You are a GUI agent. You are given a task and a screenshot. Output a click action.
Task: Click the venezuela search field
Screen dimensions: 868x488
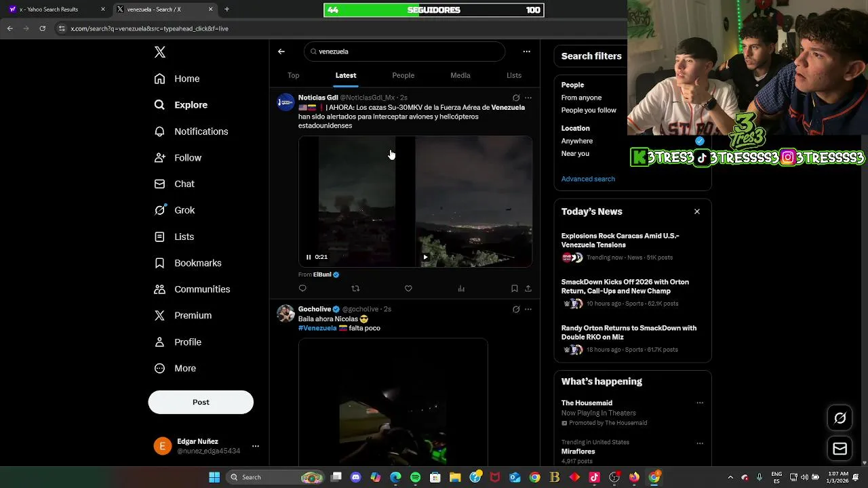[405, 52]
